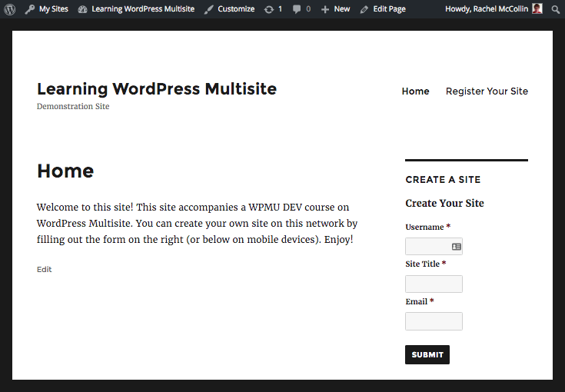
Task: Open Customize in the admin bar
Action: coord(236,9)
